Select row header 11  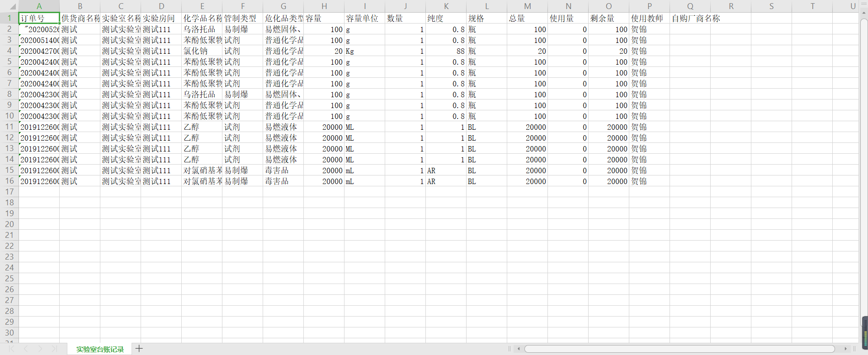pos(9,127)
